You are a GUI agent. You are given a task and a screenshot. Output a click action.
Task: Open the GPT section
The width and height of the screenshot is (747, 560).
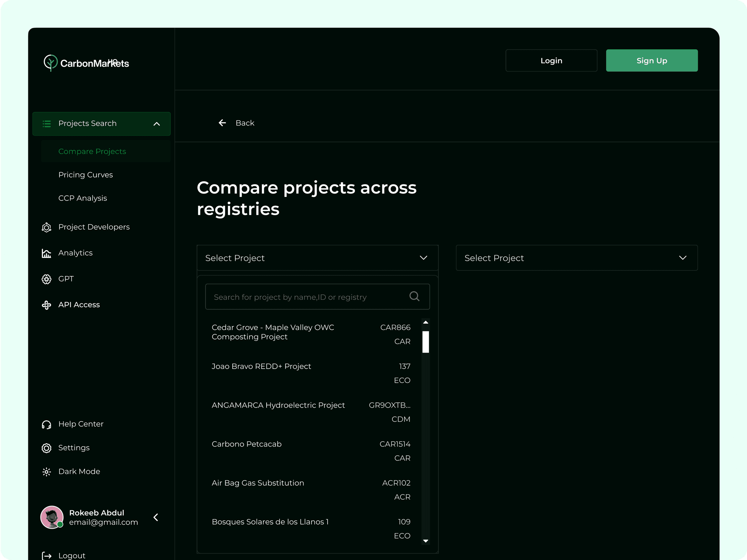66,279
